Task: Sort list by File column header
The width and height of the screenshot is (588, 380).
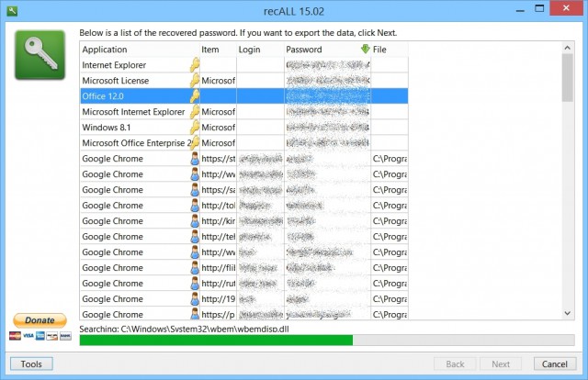Action: point(390,50)
